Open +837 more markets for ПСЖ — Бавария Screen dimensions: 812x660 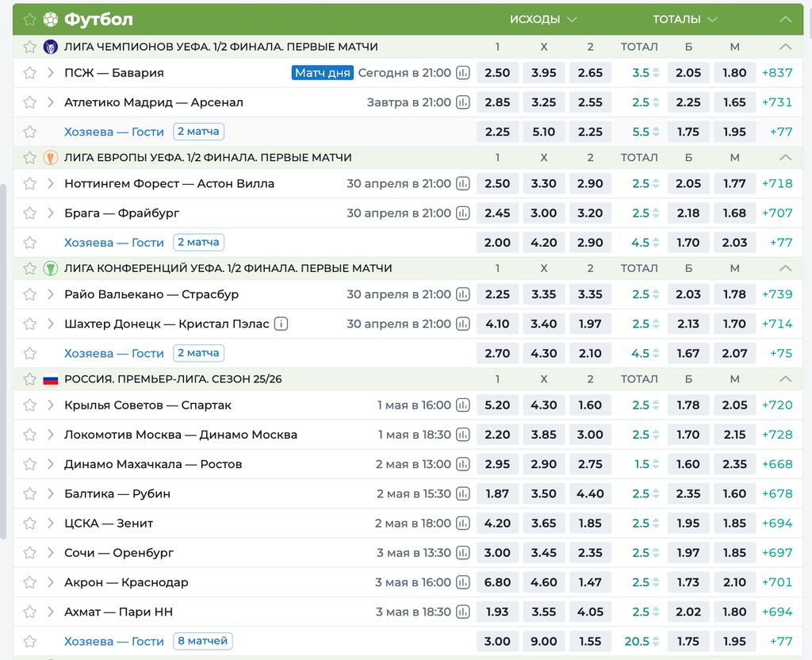[777, 73]
